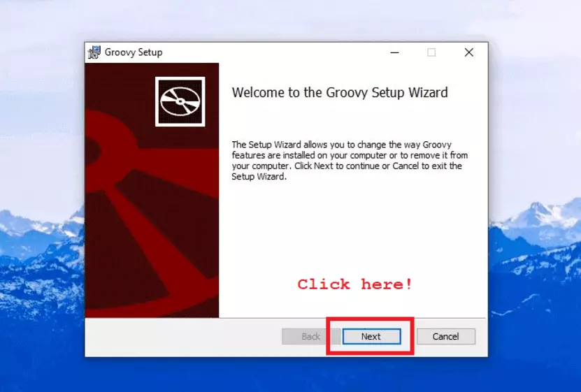
Task: Close the Groovy Setup window
Action: [x=469, y=52]
